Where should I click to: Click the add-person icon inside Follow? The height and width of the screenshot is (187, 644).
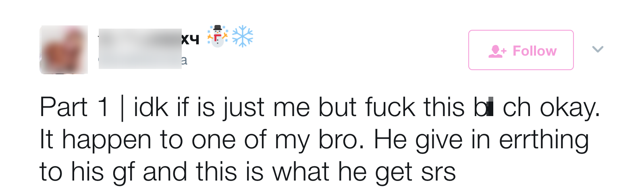497,51
